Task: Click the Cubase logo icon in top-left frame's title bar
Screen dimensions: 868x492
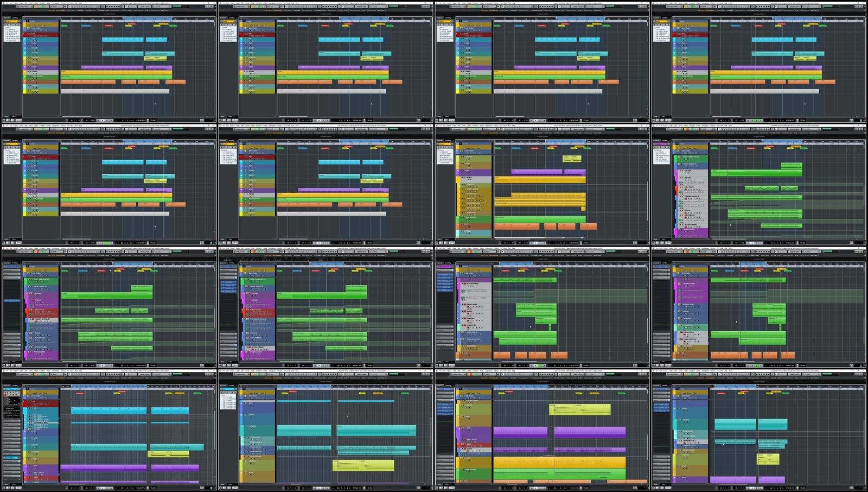Action: [4, 3]
